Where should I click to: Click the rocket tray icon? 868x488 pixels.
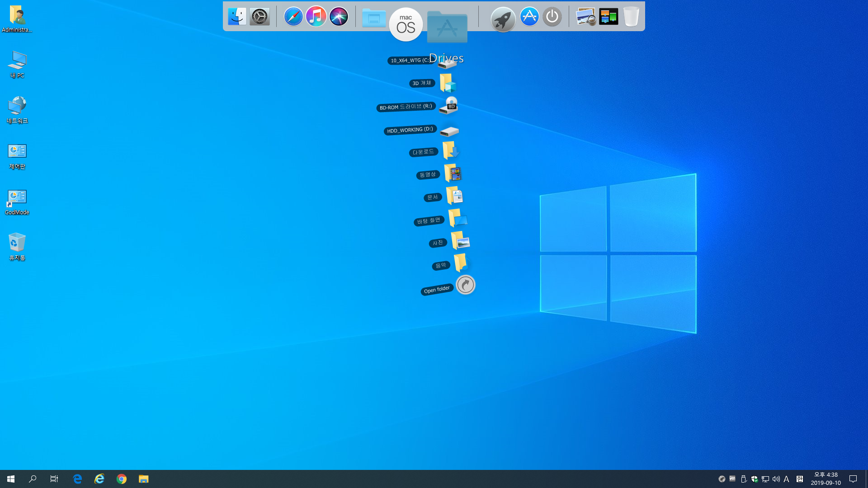click(722, 479)
